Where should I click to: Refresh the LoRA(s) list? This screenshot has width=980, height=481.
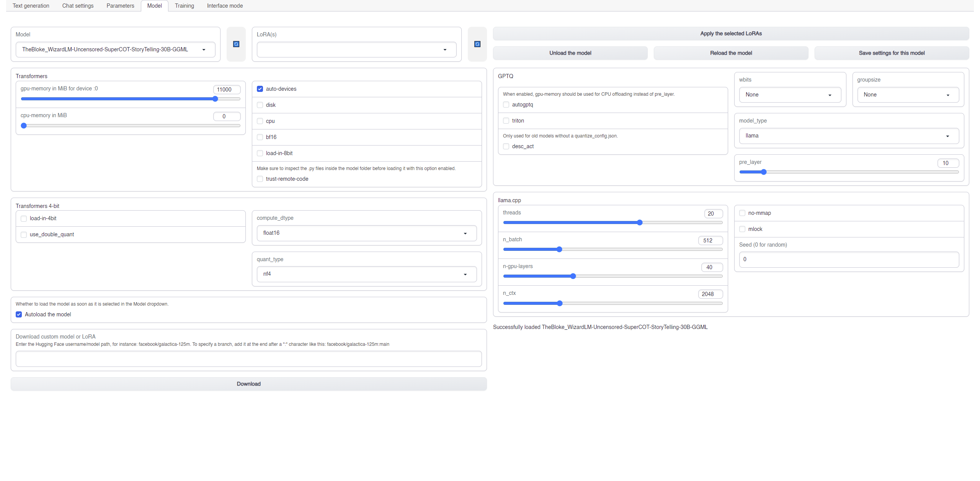[477, 44]
